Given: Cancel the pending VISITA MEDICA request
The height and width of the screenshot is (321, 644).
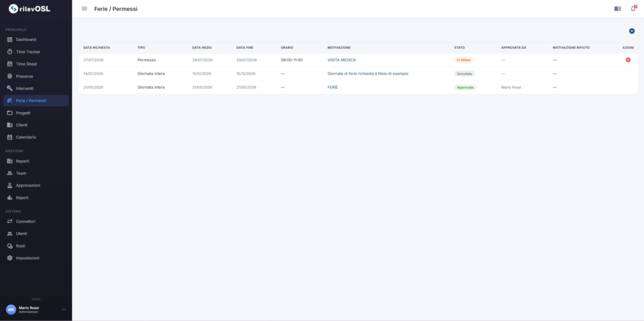Looking at the screenshot, I should (628, 60).
